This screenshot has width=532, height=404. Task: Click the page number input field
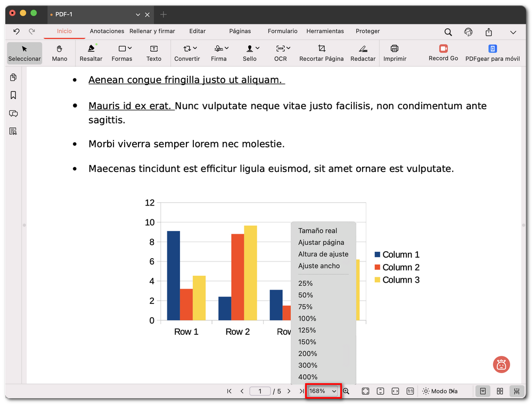click(260, 391)
